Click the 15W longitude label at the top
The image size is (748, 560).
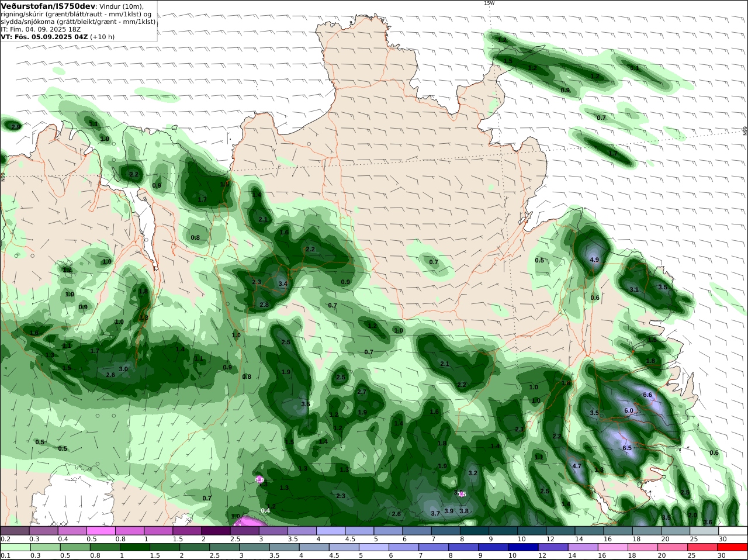(489, 3)
